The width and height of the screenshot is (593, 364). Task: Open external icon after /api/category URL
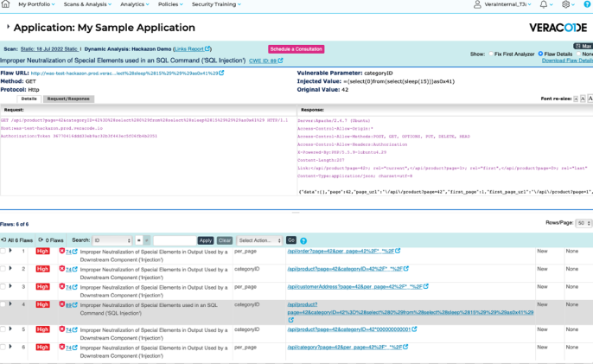coord(405,347)
